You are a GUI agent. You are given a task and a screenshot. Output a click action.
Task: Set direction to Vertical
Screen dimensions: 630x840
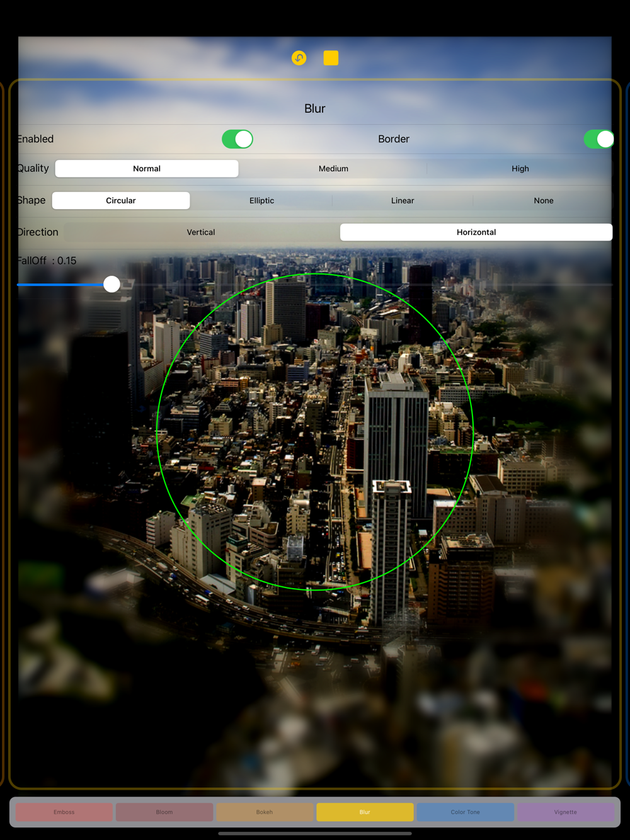[201, 232]
